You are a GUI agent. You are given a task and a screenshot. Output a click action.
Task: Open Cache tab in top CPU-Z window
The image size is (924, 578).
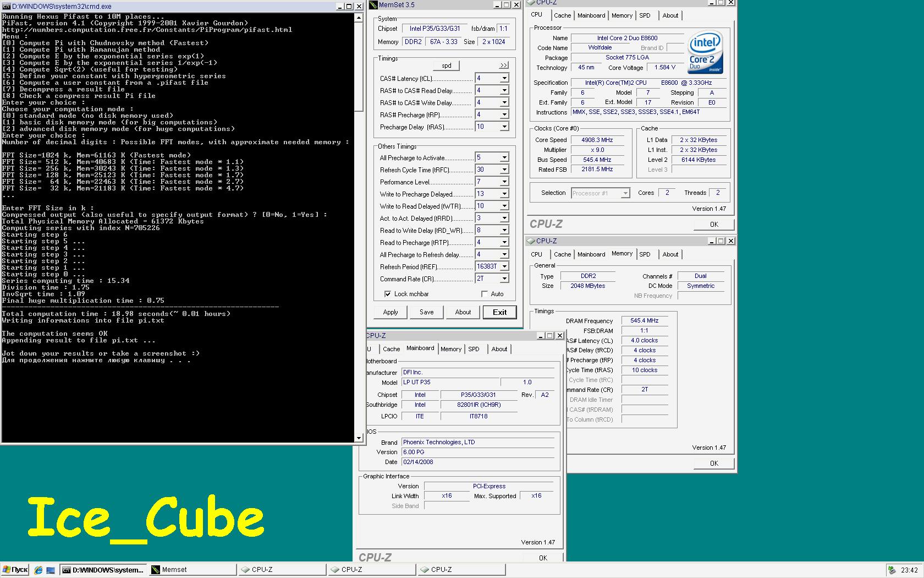coord(562,15)
